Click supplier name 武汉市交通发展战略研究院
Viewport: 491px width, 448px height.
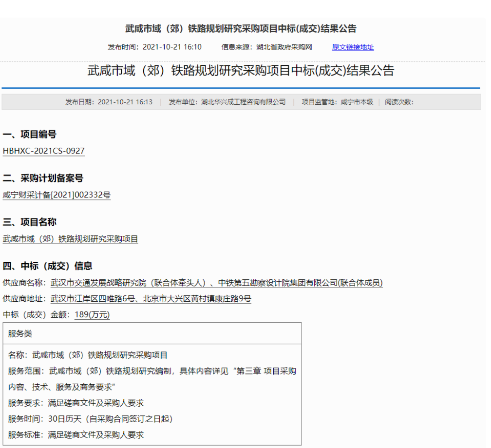click(x=98, y=283)
